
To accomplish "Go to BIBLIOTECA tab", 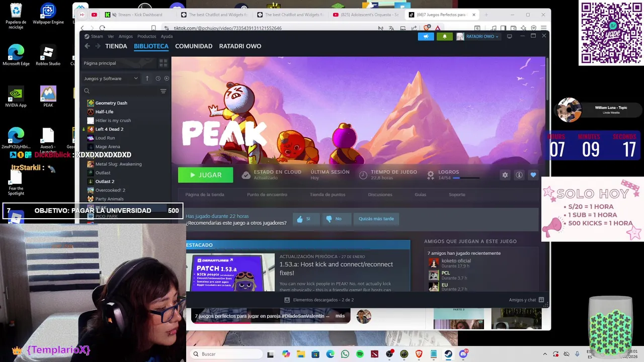I will 151,46.
